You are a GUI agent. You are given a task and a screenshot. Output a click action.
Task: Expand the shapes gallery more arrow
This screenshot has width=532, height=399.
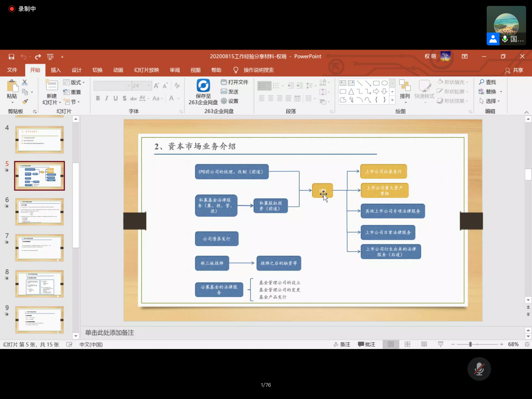(x=392, y=101)
